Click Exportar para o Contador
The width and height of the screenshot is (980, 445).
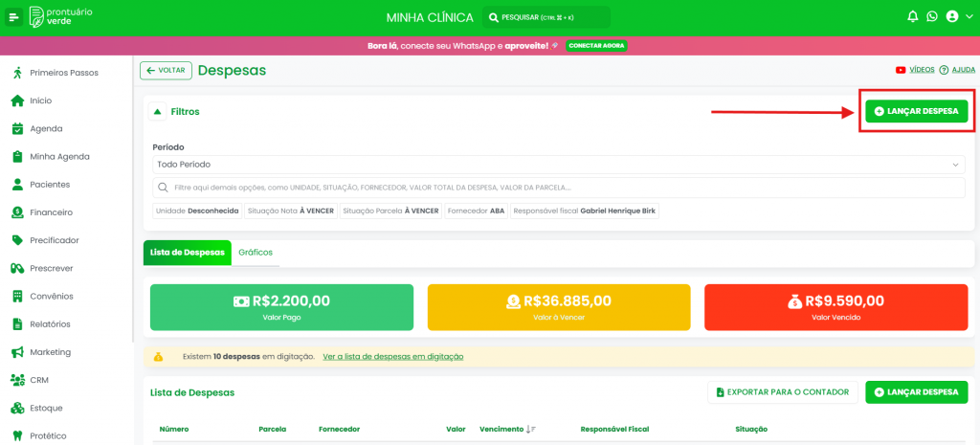point(782,392)
